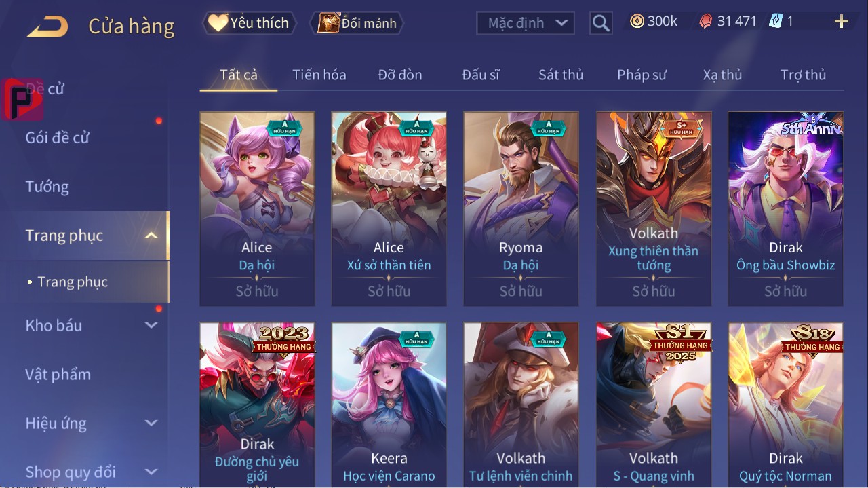Expand the Kho báu sidebar section
This screenshot has height=488, width=868.
151,325
